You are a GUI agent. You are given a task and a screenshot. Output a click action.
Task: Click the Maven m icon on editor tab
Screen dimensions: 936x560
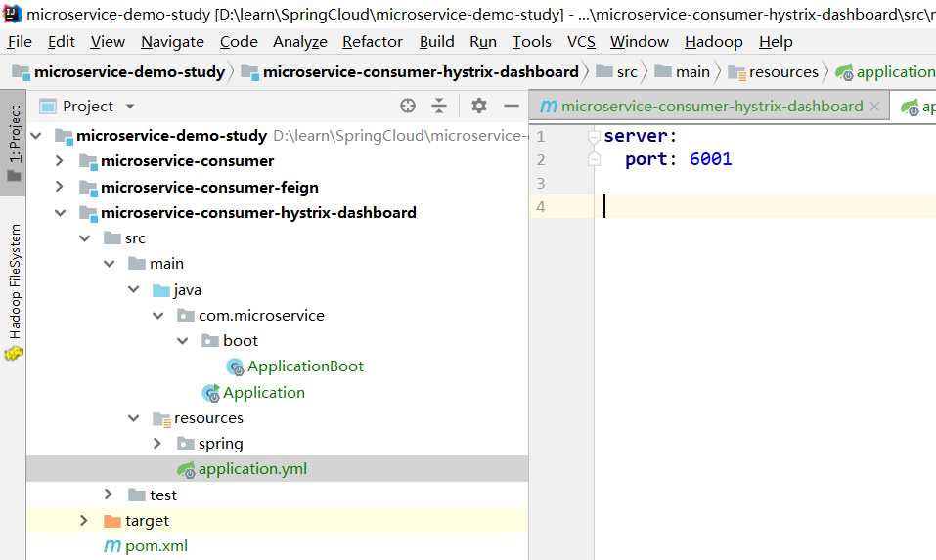point(548,107)
